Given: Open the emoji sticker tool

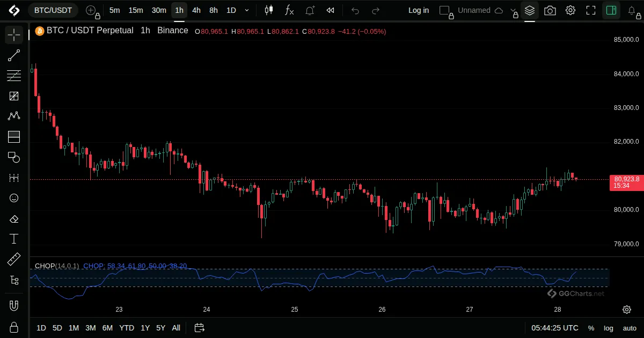Looking at the screenshot, I should [14, 198].
